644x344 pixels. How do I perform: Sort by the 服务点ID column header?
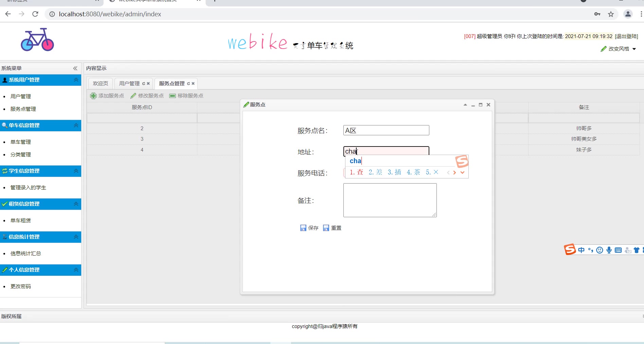pyautogui.click(x=142, y=107)
